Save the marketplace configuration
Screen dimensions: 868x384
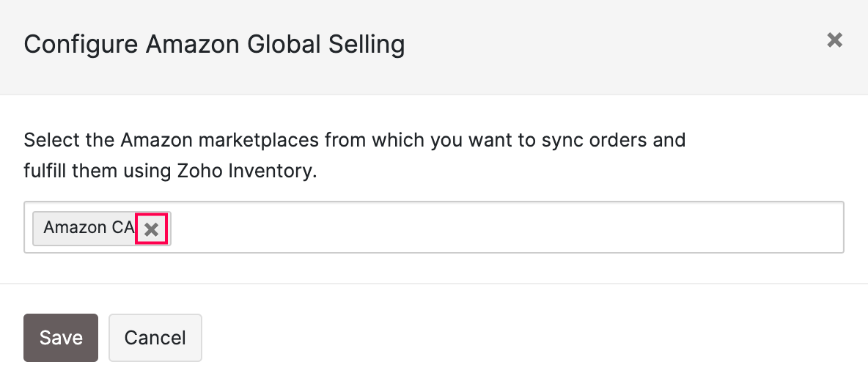pos(61,338)
